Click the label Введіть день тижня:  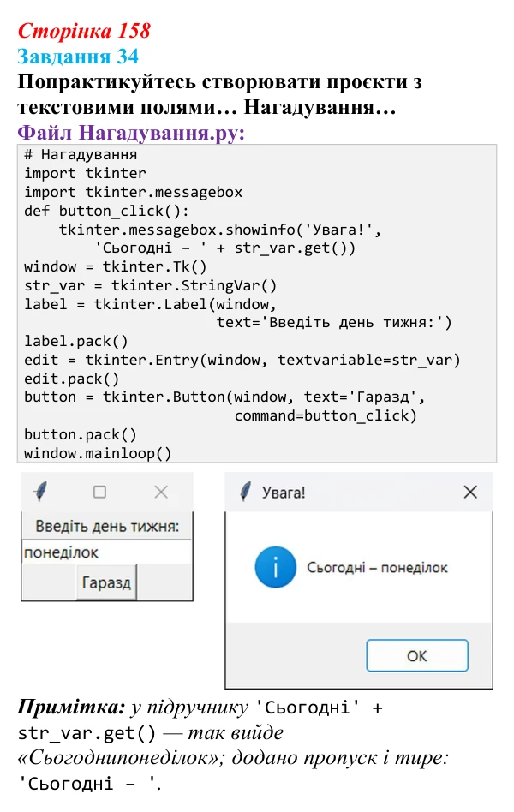pos(107,527)
